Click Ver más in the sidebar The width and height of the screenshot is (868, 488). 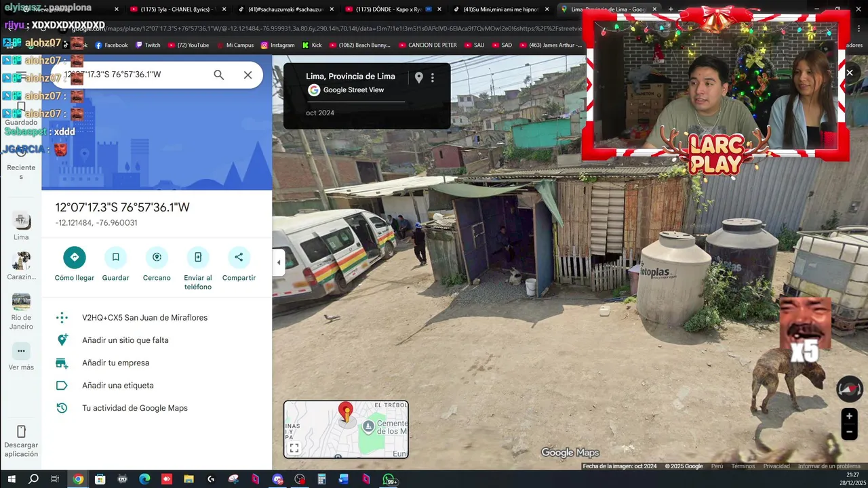pos(21,357)
